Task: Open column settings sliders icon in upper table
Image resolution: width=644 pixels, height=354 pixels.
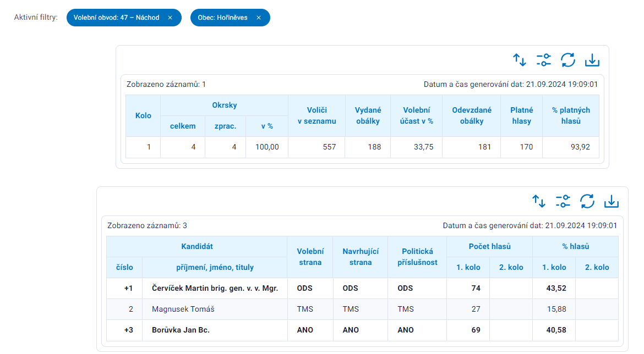Action: tap(544, 60)
